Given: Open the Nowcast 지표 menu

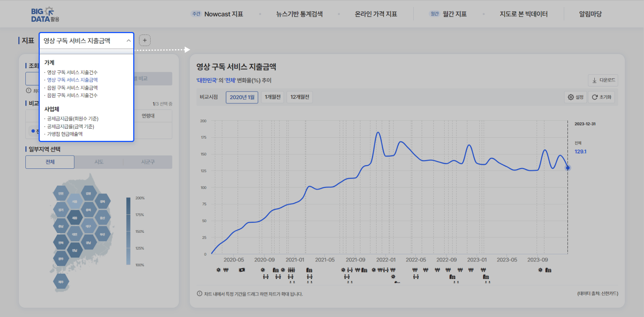Looking at the screenshot, I should tap(223, 14).
